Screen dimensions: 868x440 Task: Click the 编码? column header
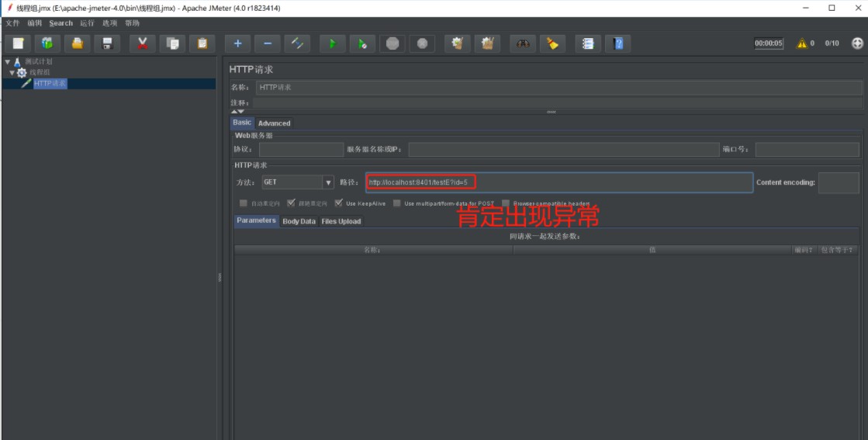[x=804, y=250]
